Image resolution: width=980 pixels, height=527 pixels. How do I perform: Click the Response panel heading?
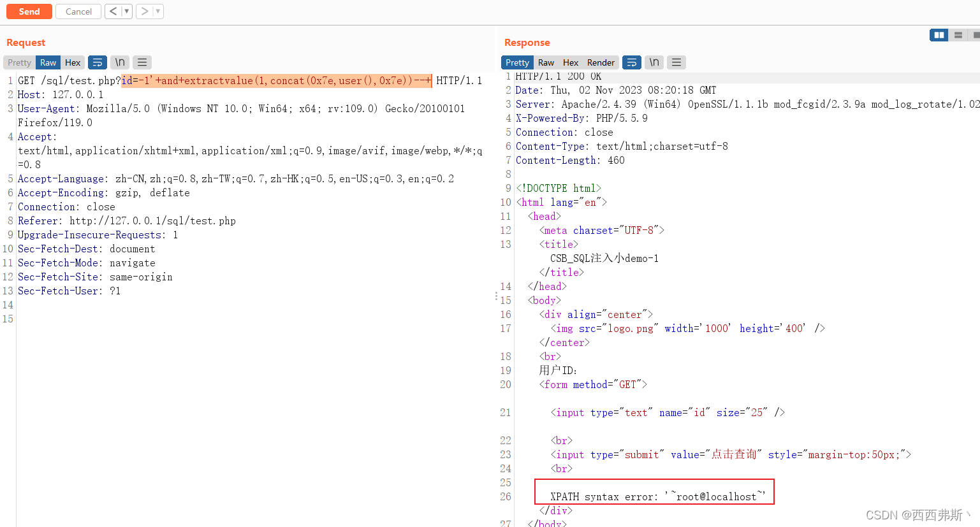coord(527,43)
